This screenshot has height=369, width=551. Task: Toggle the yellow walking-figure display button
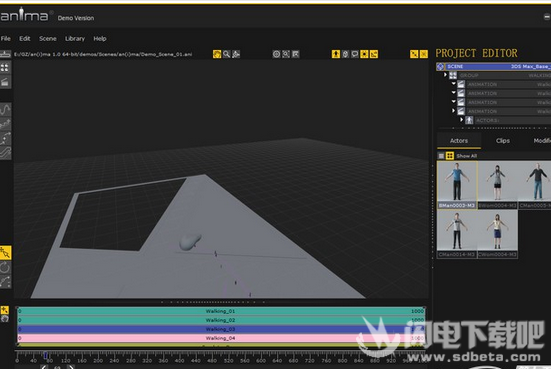click(x=336, y=54)
